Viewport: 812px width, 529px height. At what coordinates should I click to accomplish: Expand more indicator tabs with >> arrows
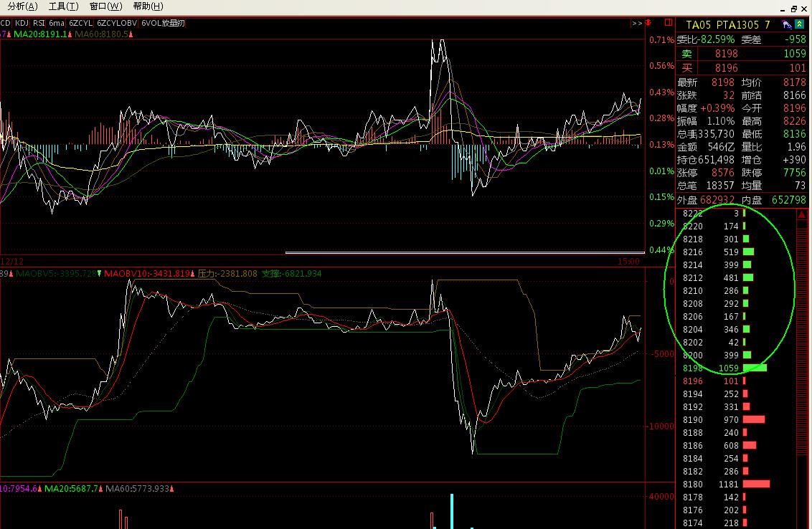[x=636, y=23]
